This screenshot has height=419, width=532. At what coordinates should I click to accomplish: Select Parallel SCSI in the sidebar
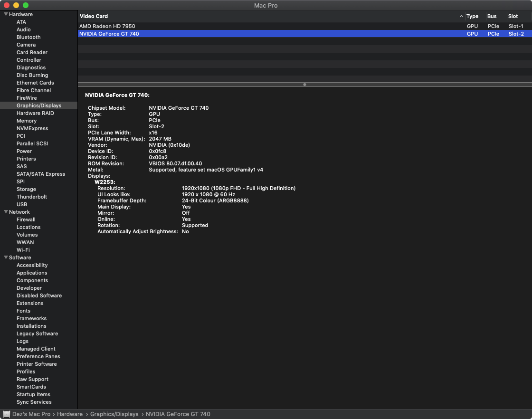point(32,143)
